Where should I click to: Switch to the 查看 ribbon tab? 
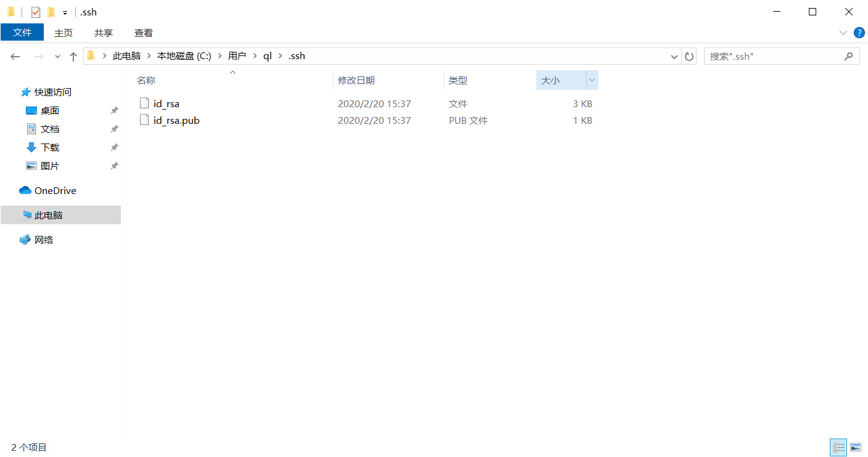144,33
